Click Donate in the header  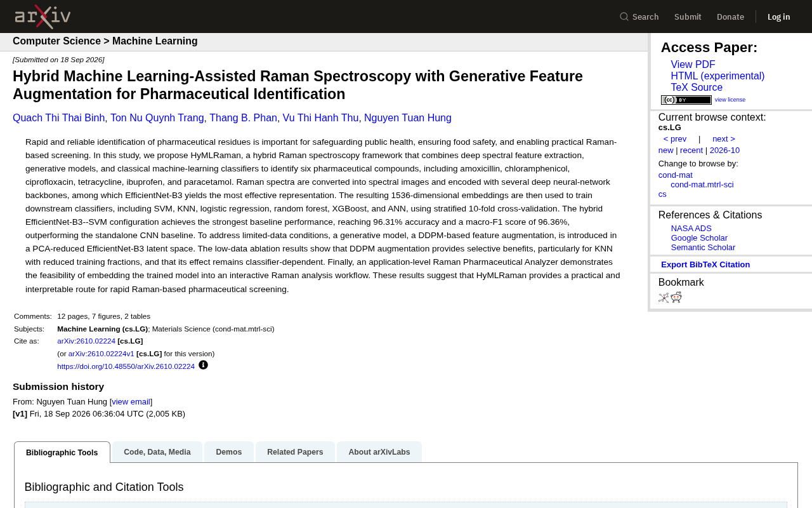pyautogui.click(x=730, y=17)
